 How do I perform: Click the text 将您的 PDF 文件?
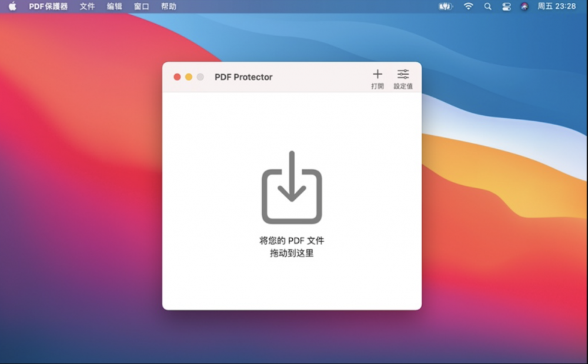tap(292, 241)
